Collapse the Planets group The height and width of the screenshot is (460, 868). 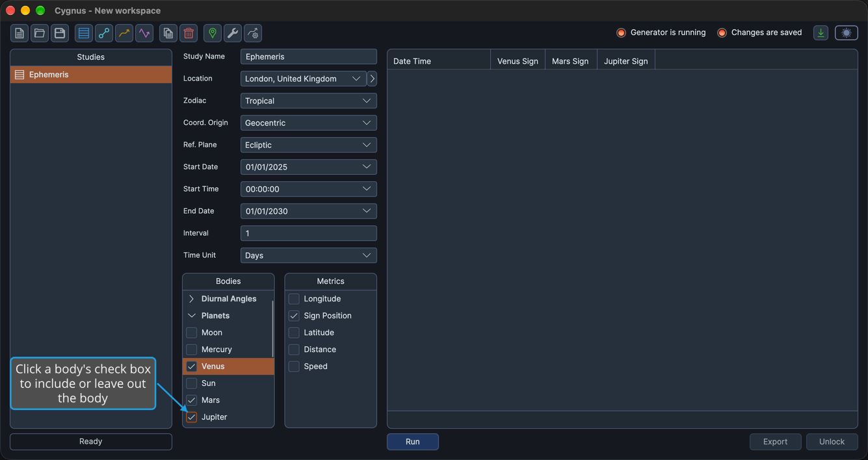192,316
